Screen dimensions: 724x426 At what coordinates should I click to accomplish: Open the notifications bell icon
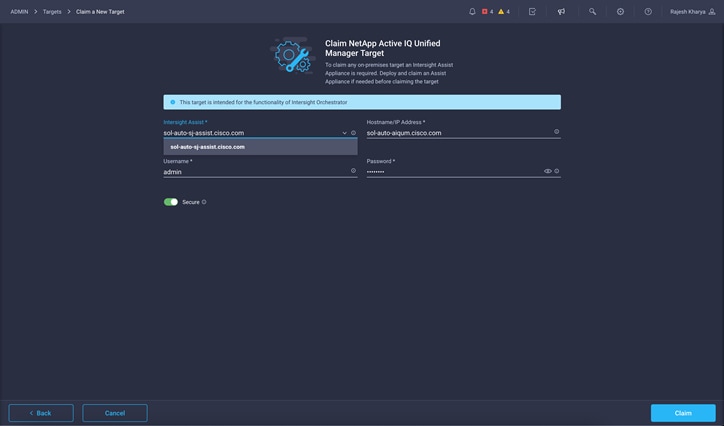(472, 12)
